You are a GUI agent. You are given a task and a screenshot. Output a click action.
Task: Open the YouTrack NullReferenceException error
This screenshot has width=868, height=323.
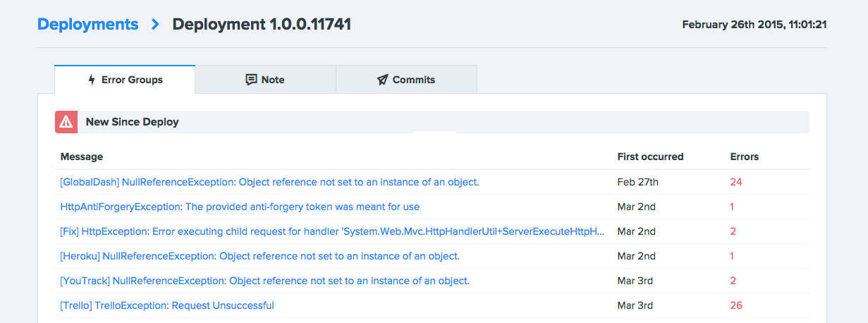(264, 281)
